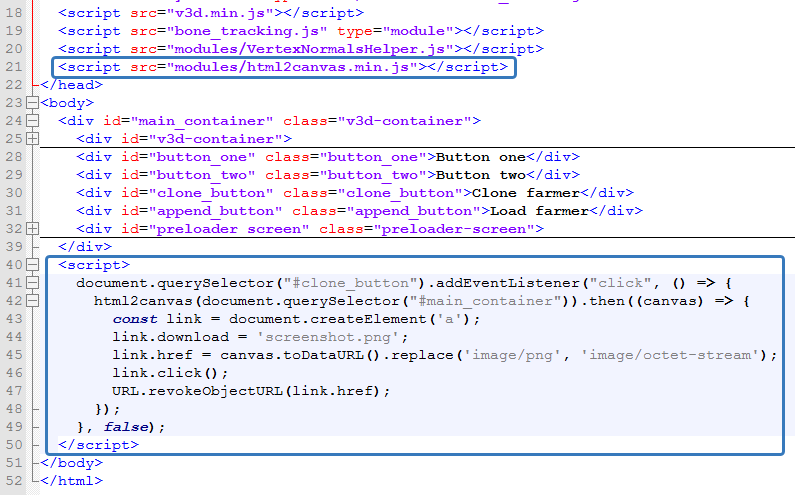Click 'image/png' string on line 45

pos(513,355)
